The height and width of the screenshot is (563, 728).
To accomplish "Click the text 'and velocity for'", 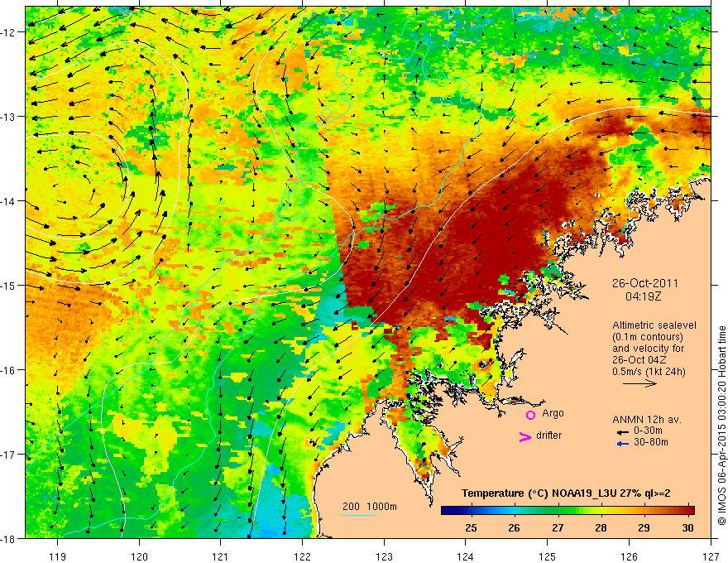I will click(x=648, y=349).
